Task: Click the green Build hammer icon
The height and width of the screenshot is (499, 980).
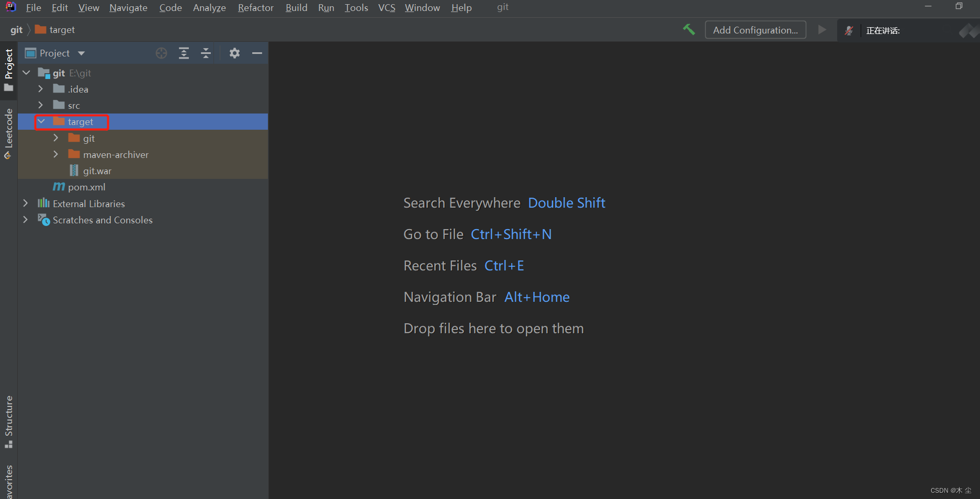Action: (x=689, y=30)
